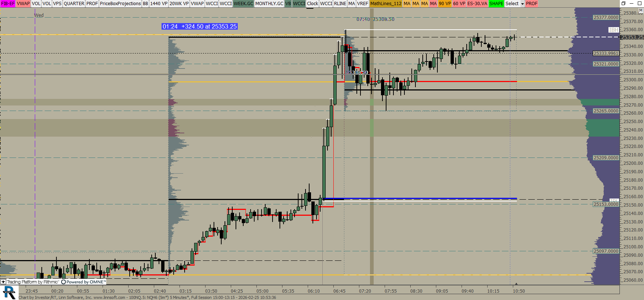Toggle the FIB-EF indicator button

click(x=8, y=4)
